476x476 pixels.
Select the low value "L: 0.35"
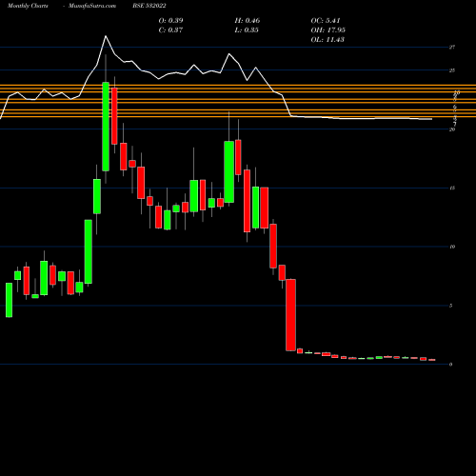click(247, 30)
